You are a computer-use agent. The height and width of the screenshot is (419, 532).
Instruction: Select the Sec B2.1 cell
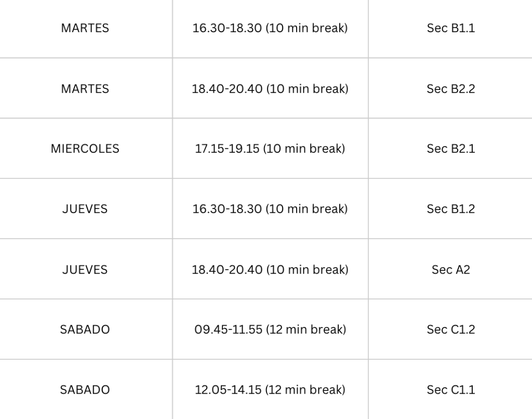[450, 148]
